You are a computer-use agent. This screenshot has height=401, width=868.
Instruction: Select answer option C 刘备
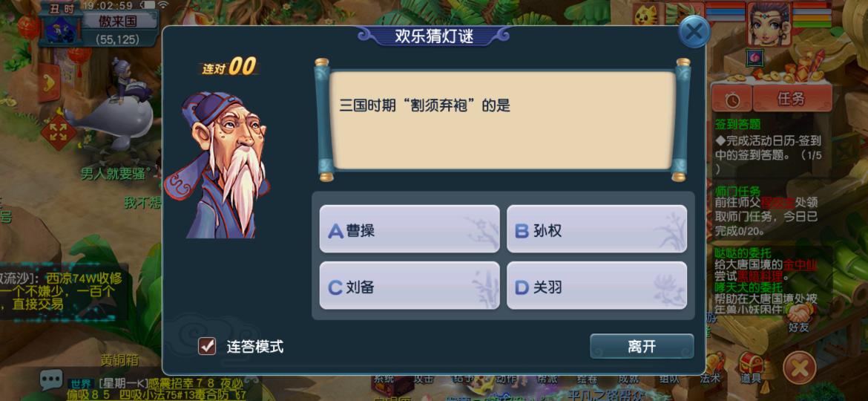click(x=410, y=286)
